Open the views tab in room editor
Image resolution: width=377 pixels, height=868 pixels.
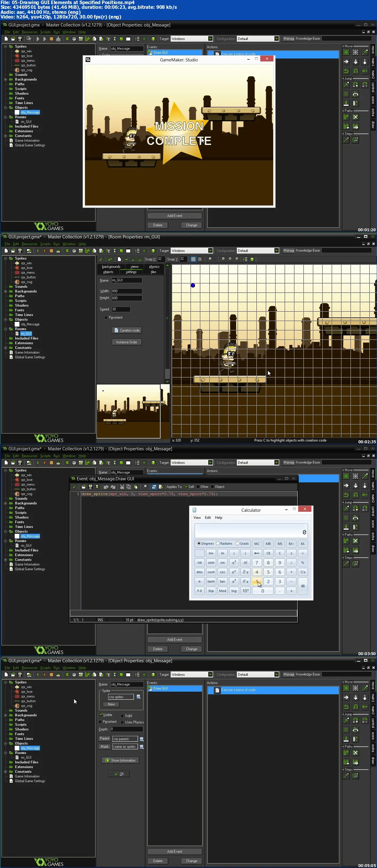click(x=135, y=267)
